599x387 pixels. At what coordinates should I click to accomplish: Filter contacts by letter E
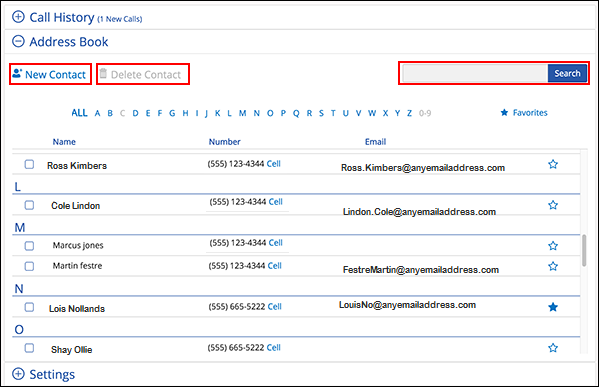[148, 113]
